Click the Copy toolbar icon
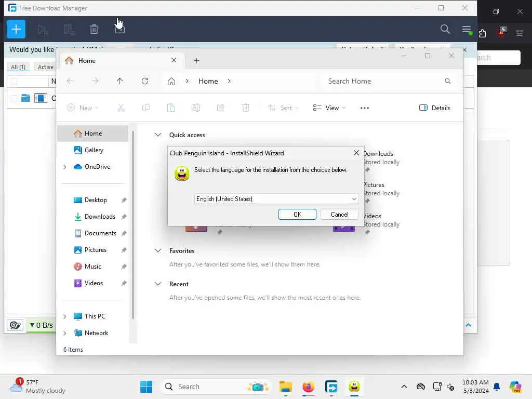Image resolution: width=532 pixels, height=399 pixels. tap(146, 108)
